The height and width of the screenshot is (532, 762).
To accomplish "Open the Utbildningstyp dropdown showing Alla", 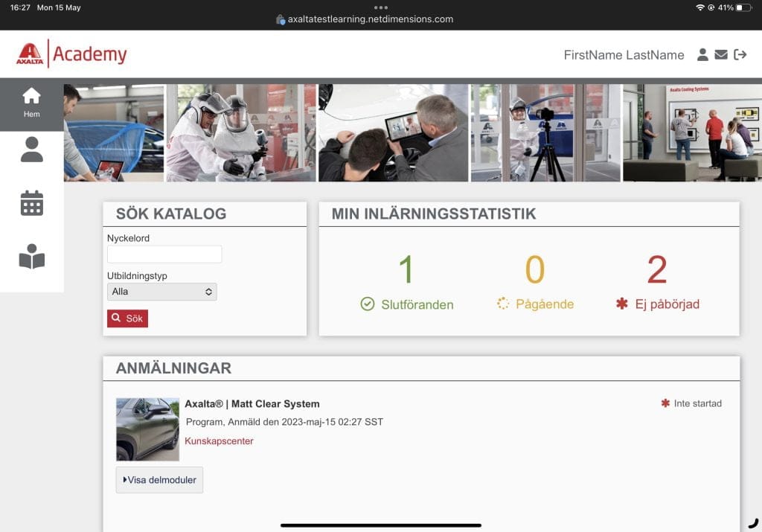I will pyautogui.click(x=162, y=292).
